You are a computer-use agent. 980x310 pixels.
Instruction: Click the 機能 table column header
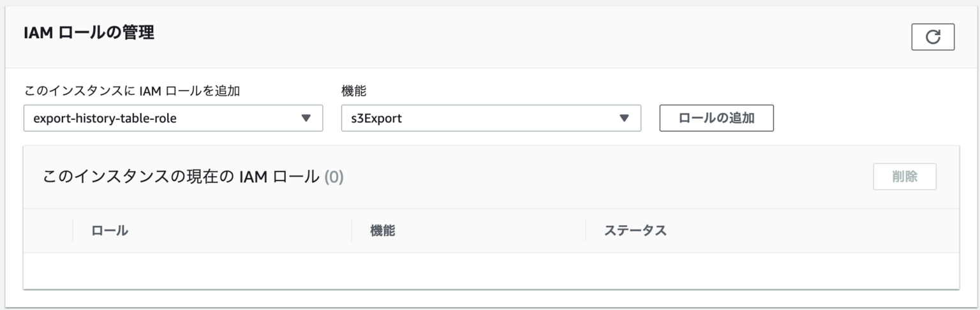pyautogui.click(x=383, y=230)
